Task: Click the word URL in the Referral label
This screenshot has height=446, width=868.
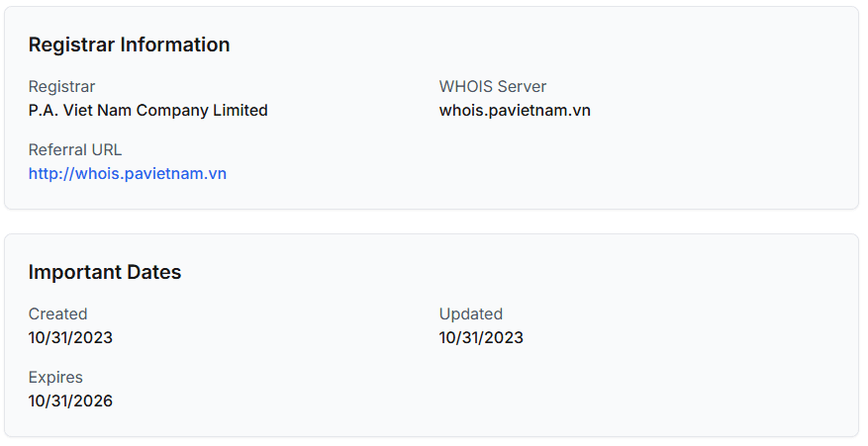Action: [106, 150]
